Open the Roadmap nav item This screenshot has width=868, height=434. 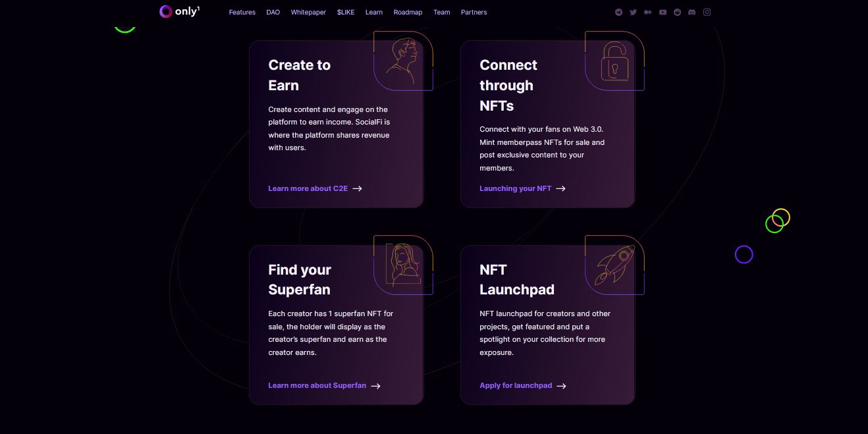[x=408, y=13]
